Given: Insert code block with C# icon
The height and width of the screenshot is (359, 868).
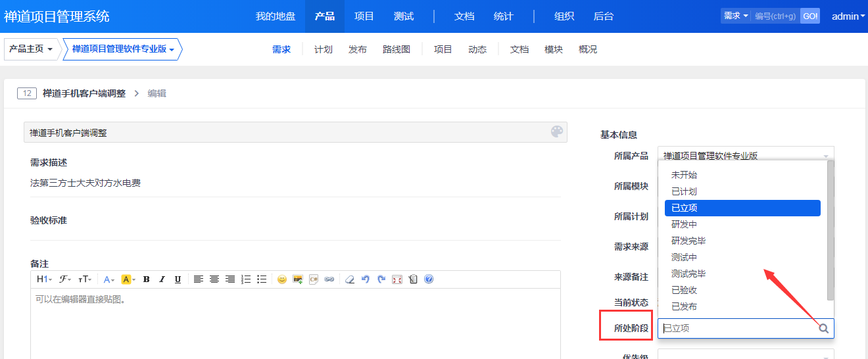Looking at the screenshot, I should click(314, 279).
